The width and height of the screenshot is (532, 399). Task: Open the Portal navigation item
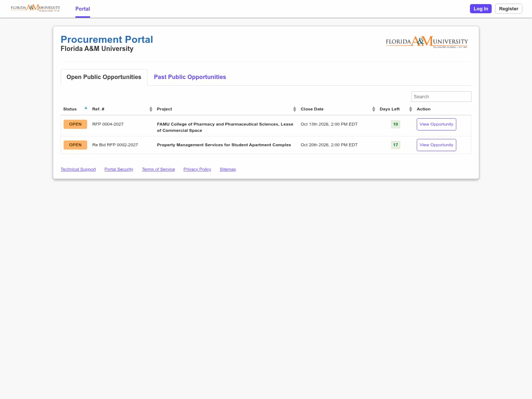coord(83,9)
